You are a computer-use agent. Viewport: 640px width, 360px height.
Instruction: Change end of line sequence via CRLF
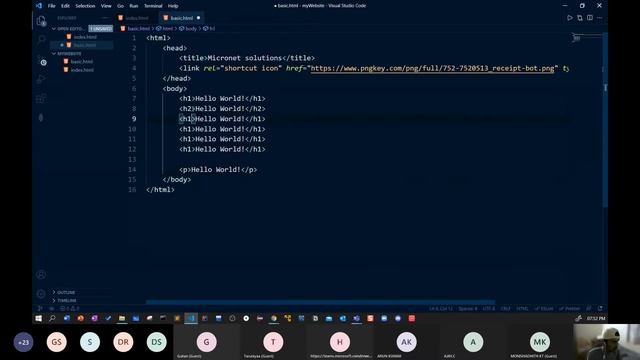(505, 309)
